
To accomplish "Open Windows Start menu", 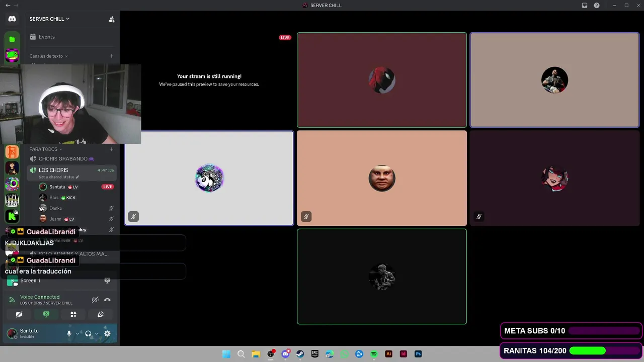I will pyautogui.click(x=226, y=354).
